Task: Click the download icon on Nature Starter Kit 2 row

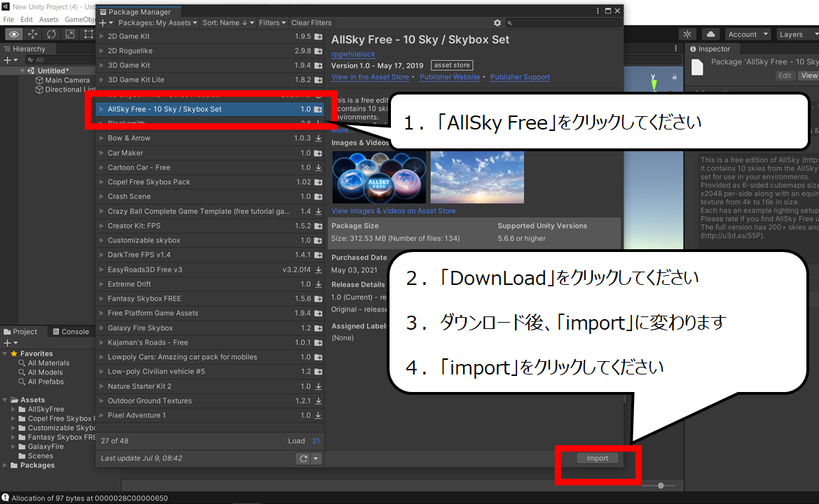Action: pyautogui.click(x=318, y=386)
